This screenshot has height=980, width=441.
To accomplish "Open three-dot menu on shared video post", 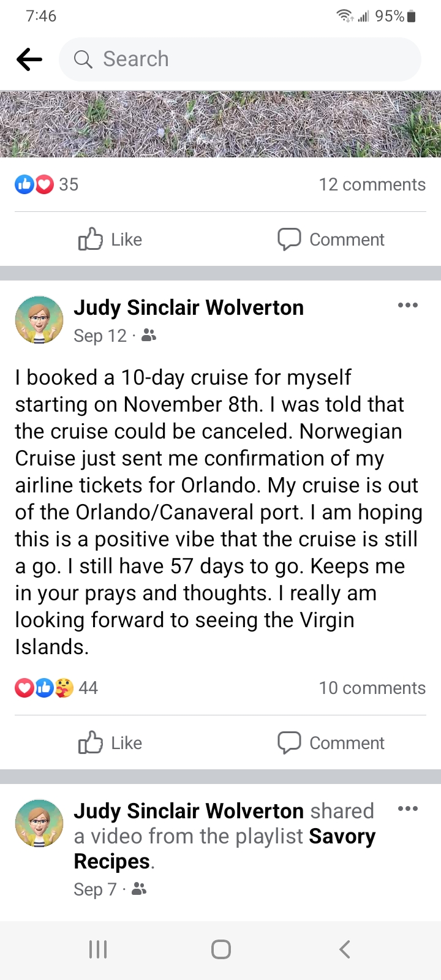I will coord(407,809).
